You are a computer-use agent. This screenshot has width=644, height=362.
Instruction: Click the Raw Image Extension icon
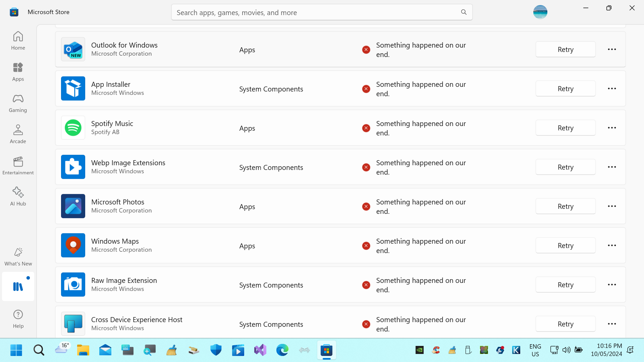73,285
